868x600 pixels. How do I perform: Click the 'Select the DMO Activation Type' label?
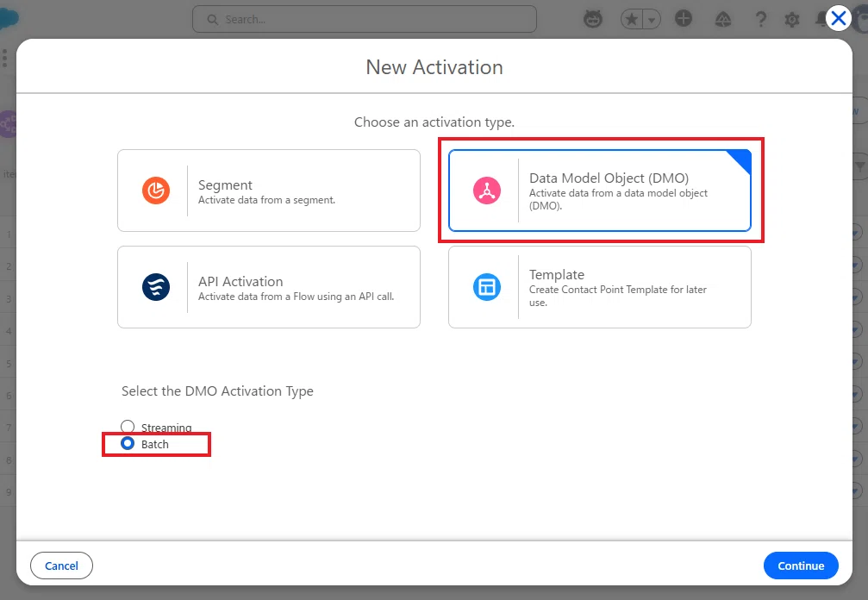click(217, 391)
